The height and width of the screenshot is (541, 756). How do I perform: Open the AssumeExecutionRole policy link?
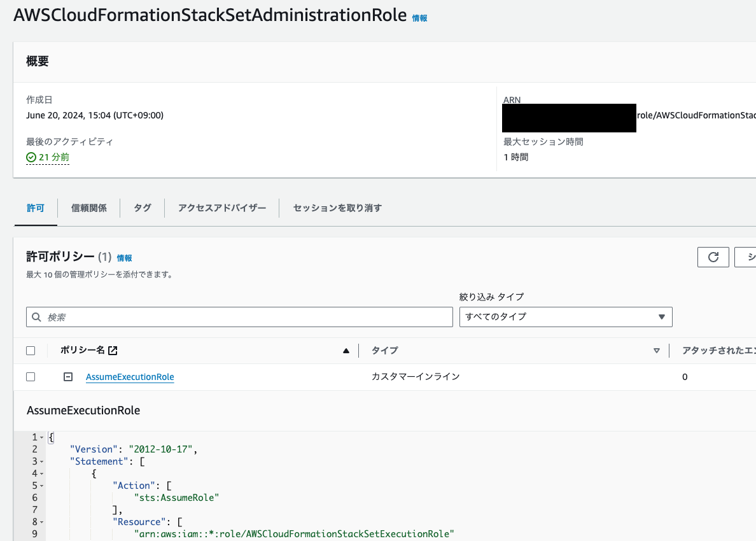coord(130,376)
